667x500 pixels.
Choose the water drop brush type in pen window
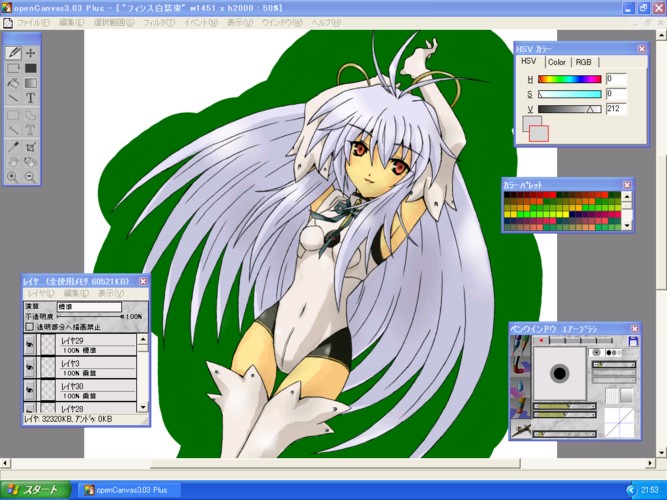521,386
